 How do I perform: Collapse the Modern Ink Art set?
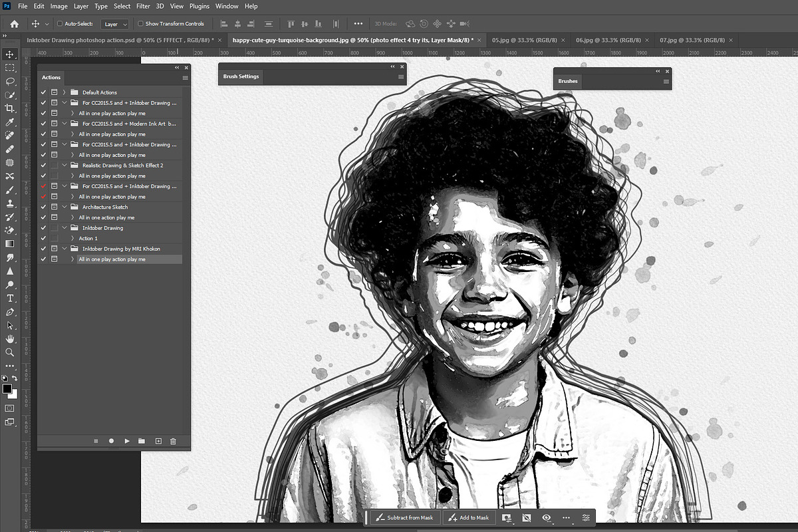(x=64, y=124)
